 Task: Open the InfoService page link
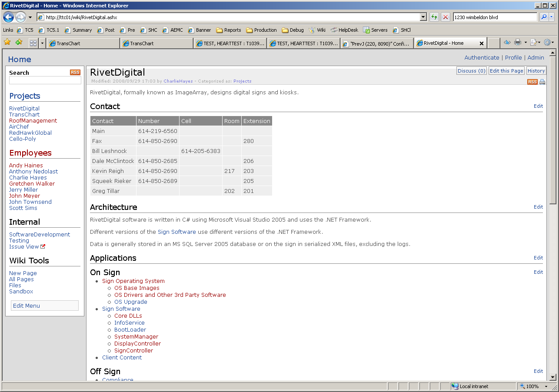pos(130,323)
